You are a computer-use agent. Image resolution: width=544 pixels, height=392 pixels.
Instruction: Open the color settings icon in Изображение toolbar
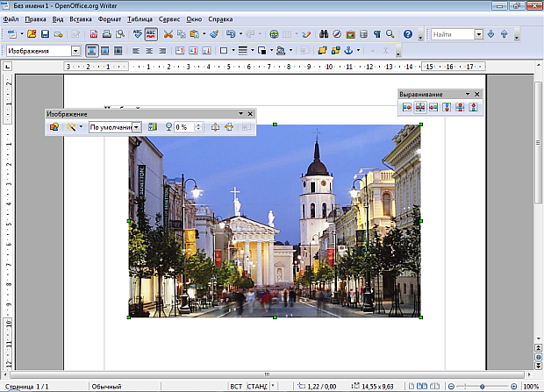click(153, 127)
